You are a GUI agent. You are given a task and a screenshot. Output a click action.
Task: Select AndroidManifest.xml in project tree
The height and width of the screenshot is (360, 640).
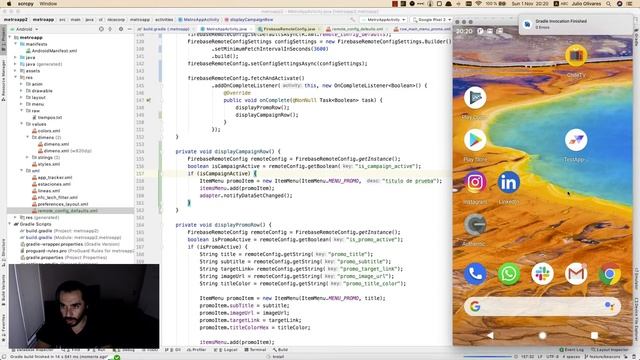tap(51, 51)
